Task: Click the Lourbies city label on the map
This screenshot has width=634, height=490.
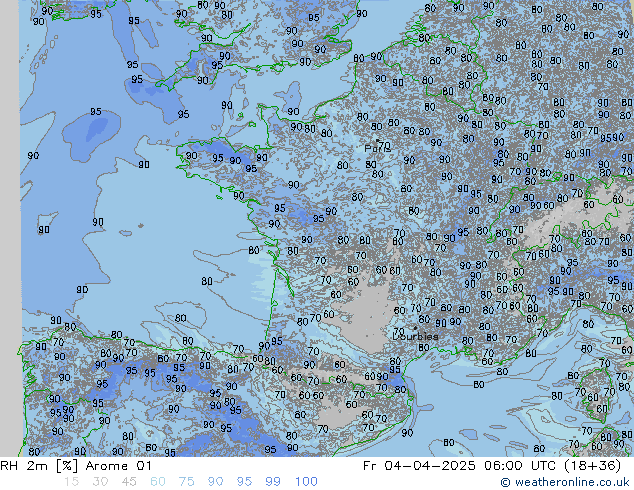Action: [415, 336]
